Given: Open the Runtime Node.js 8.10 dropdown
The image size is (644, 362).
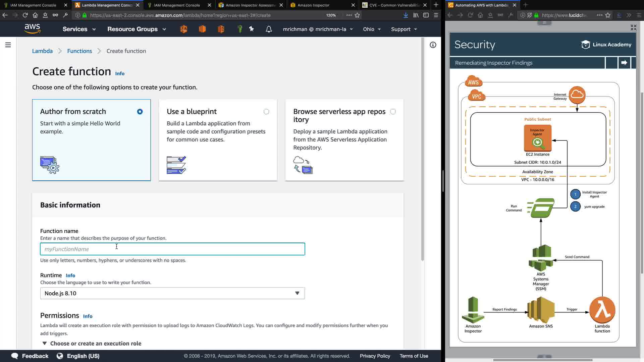Looking at the screenshot, I should [172, 293].
